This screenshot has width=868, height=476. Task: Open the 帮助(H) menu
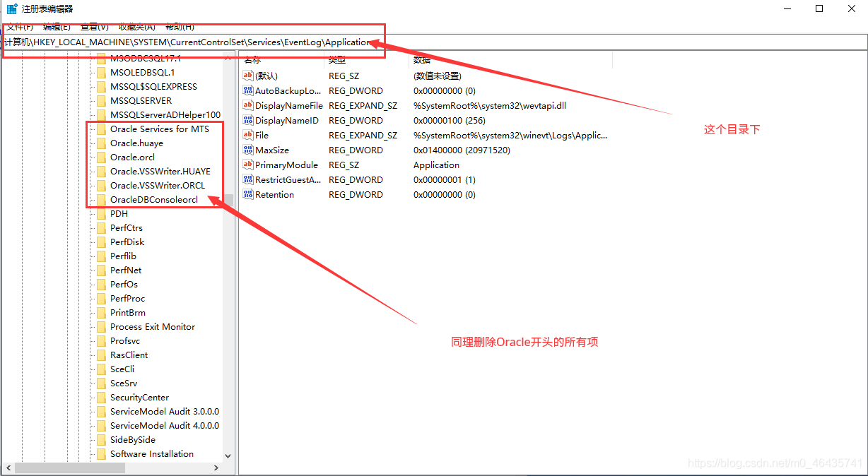180,27
